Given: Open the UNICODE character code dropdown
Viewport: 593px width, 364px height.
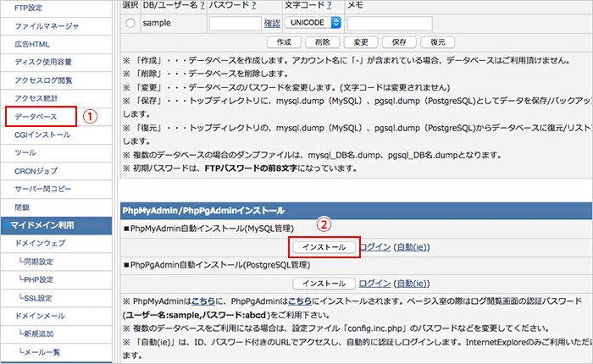Looking at the screenshot, I should pos(313,23).
